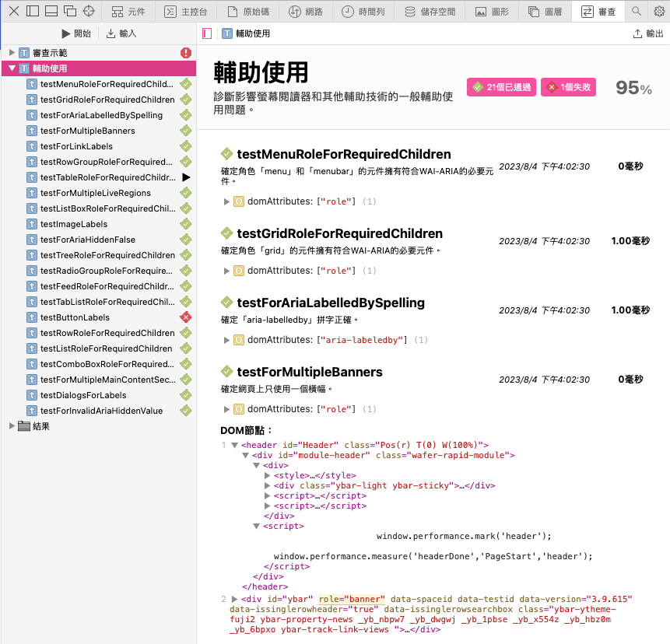Dock inspector to the bottom icon
Viewport: 670px width, 644px height.
click(51, 11)
